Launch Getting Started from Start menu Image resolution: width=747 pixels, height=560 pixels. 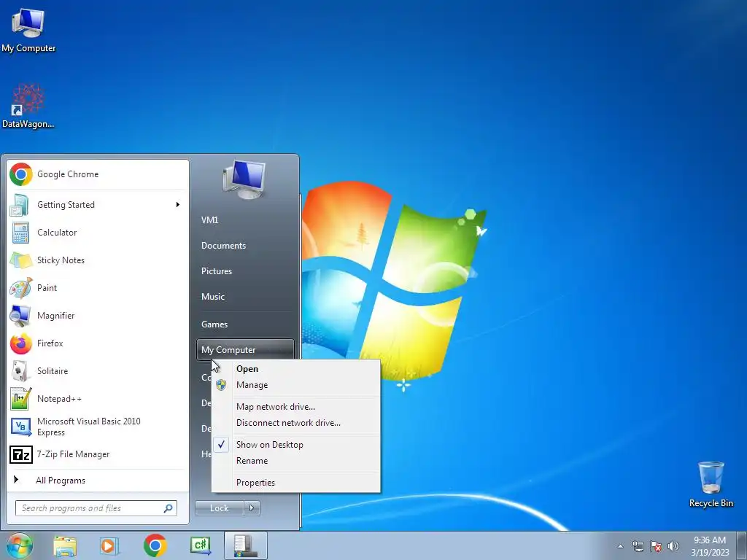tap(98, 205)
